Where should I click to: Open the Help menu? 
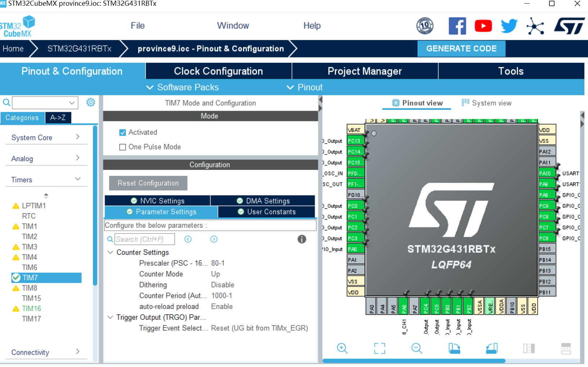[x=312, y=26]
